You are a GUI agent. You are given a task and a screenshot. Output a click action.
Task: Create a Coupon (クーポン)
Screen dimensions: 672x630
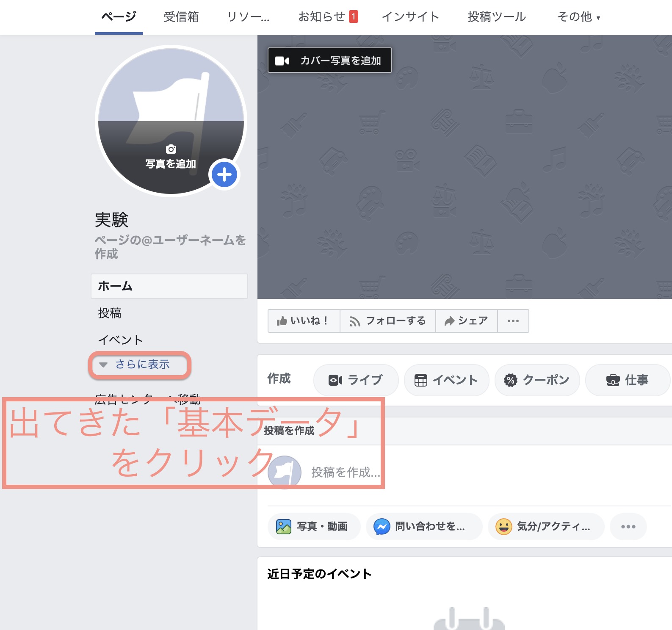tap(537, 380)
